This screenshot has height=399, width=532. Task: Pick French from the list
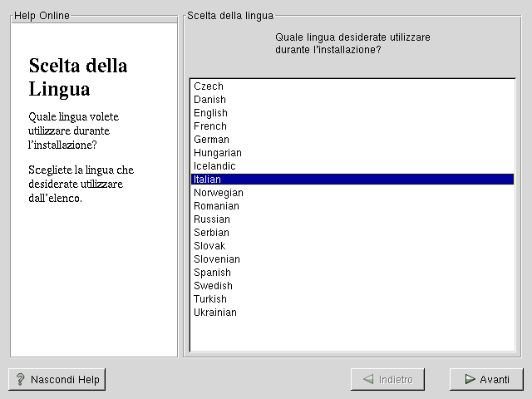210,126
